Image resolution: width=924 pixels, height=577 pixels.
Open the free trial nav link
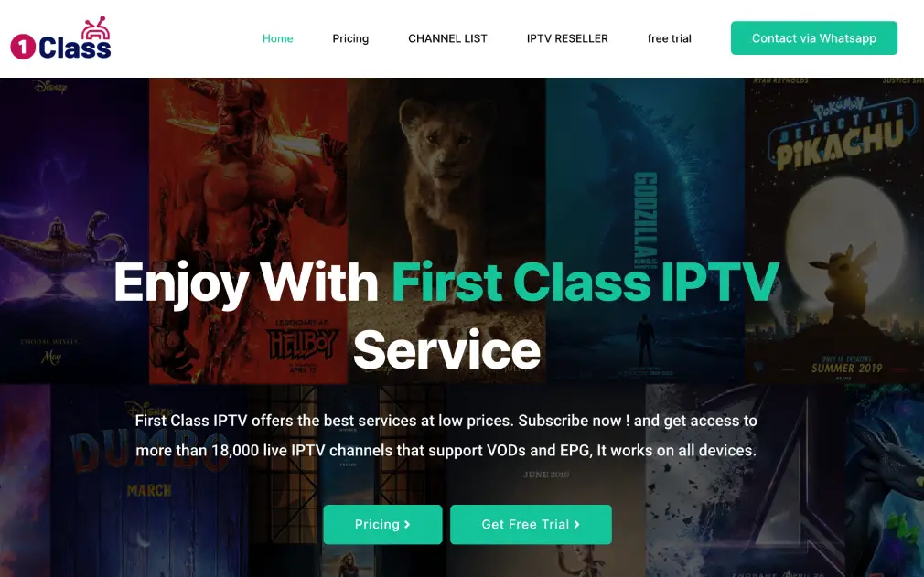pyautogui.click(x=670, y=38)
